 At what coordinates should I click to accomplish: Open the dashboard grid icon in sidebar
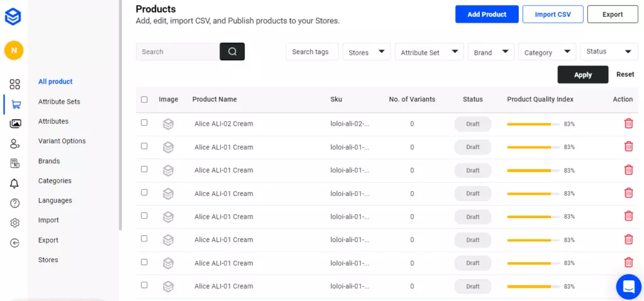tap(15, 84)
